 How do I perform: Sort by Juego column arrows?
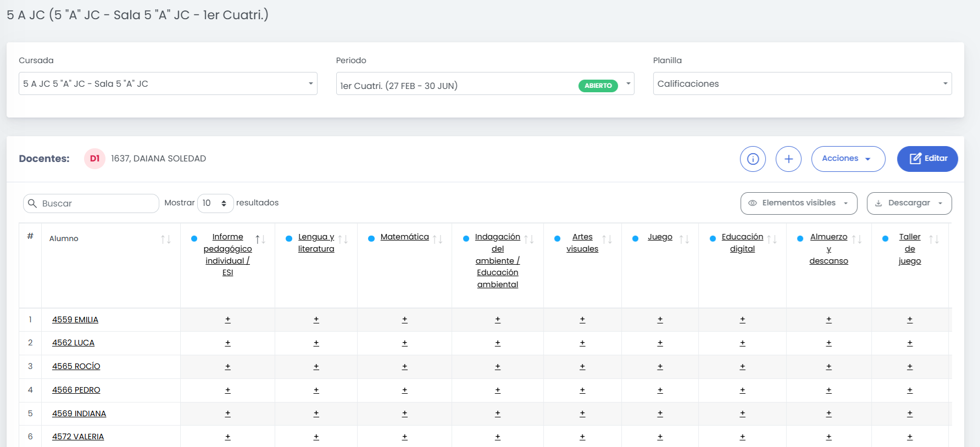pyautogui.click(x=684, y=239)
